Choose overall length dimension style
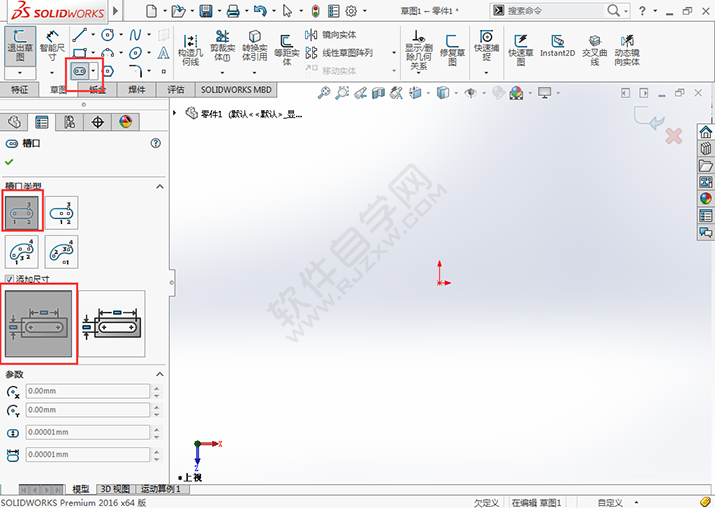 click(112, 324)
